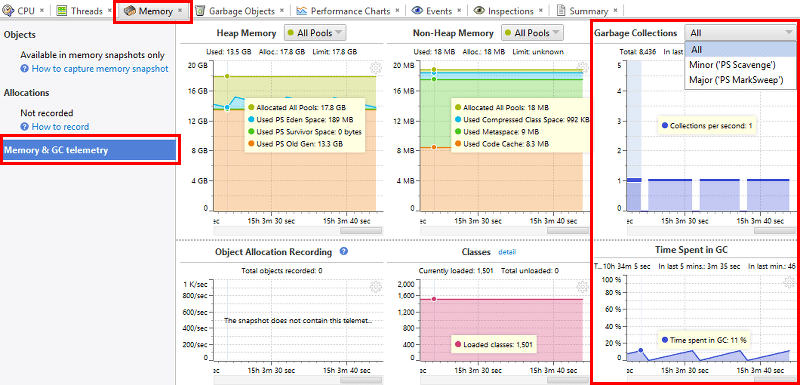Open the How to record link

coord(60,126)
